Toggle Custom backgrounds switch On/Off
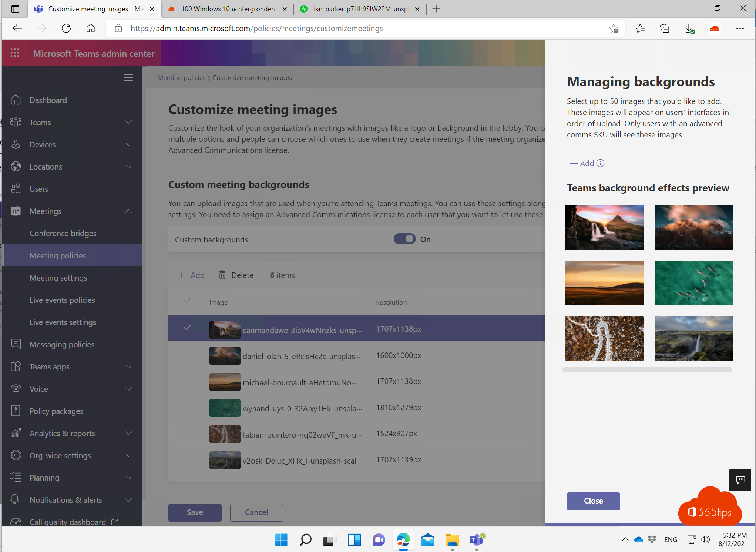756x552 pixels. [x=405, y=239]
